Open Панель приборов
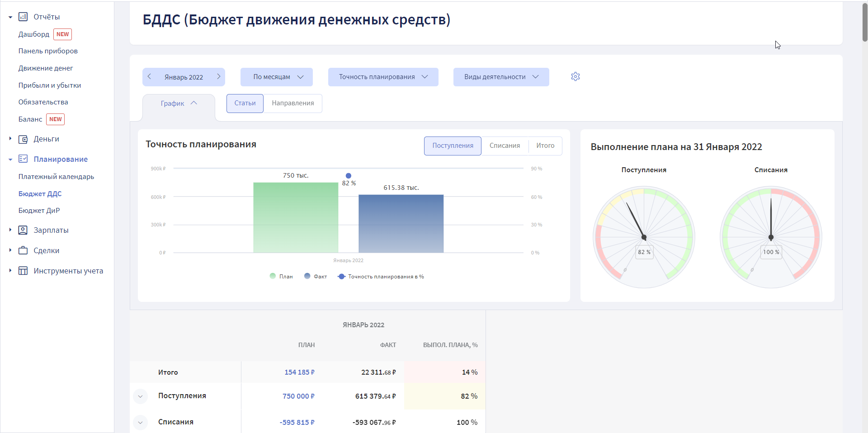868x433 pixels. [x=48, y=51]
